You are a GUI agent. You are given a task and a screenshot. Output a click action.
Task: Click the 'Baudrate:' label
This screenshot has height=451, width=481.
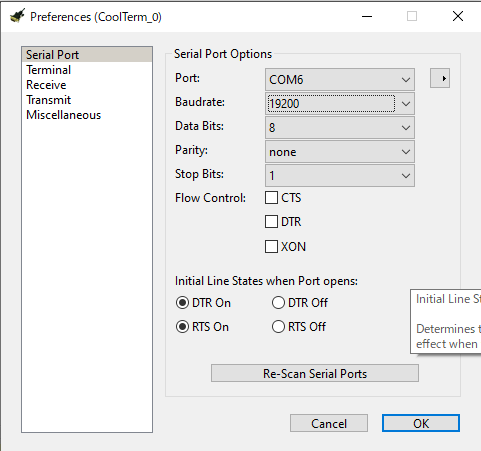tap(200, 102)
